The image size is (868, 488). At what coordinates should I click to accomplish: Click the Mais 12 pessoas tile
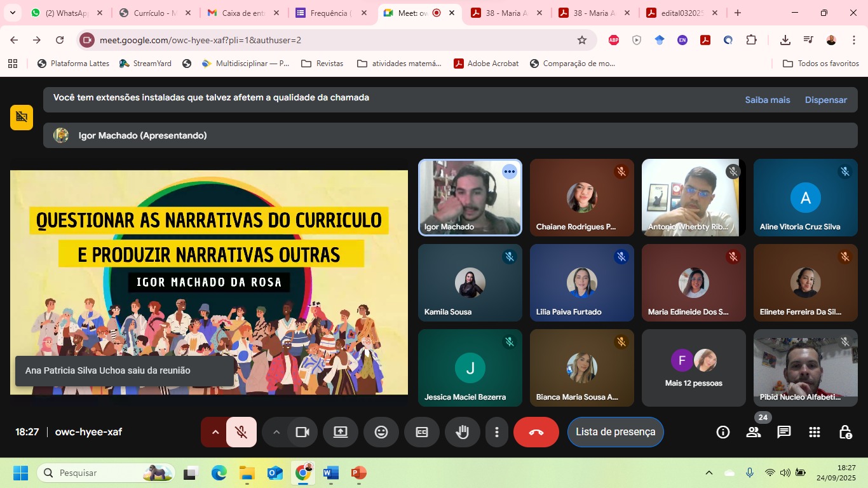[x=693, y=368]
